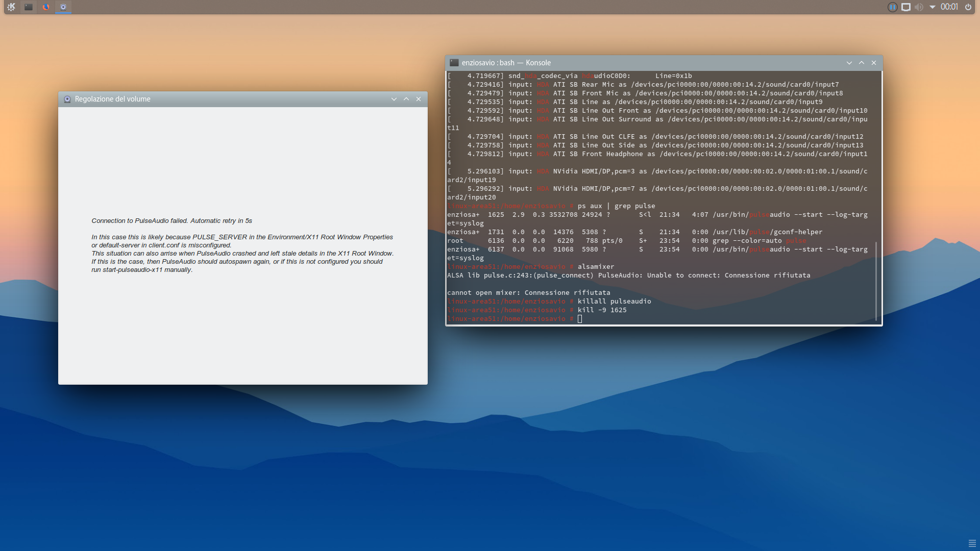This screenshot has width=980, height=551.
Task: Minimize the Regolazione del volume window
Action: tap(394, 99)
